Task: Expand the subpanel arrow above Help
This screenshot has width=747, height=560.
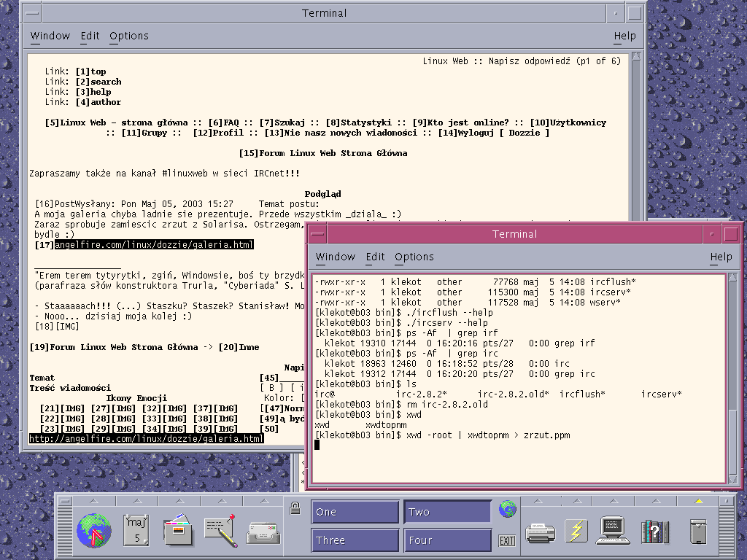Action: click(x=655, y=501)
